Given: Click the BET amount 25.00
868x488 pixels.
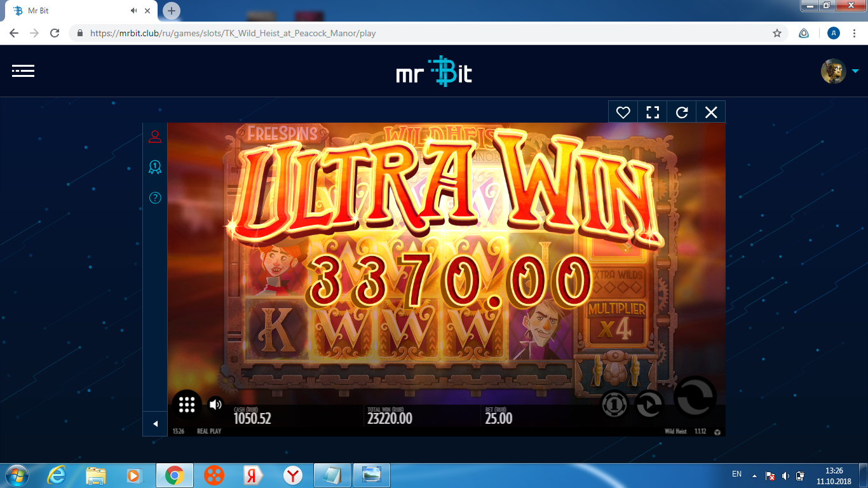Looking at the screenshot, I should click(498, 419).
